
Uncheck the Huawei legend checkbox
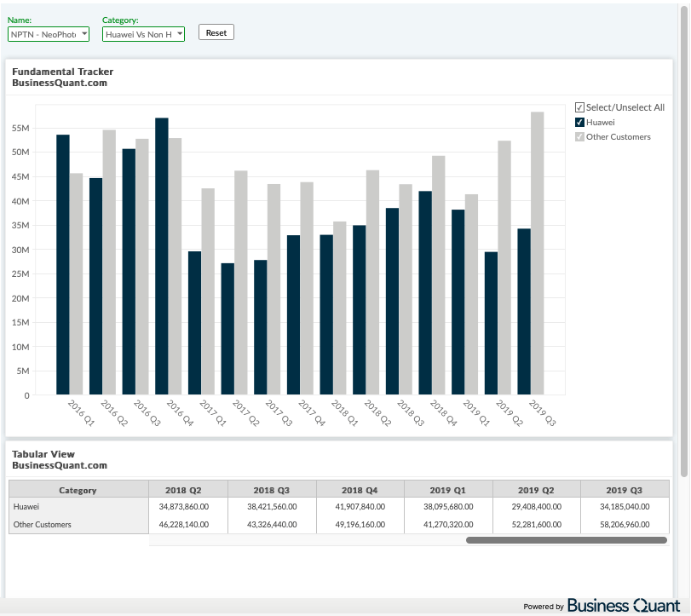[x=579, y=123]
